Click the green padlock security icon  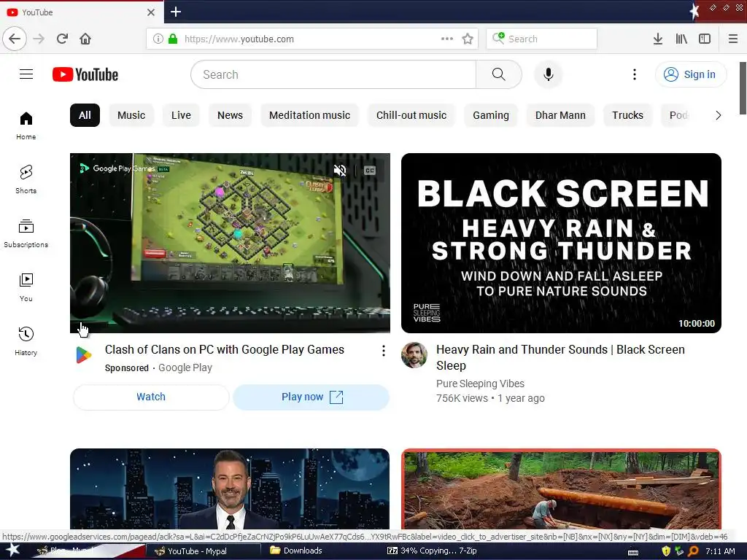(173, 39)
